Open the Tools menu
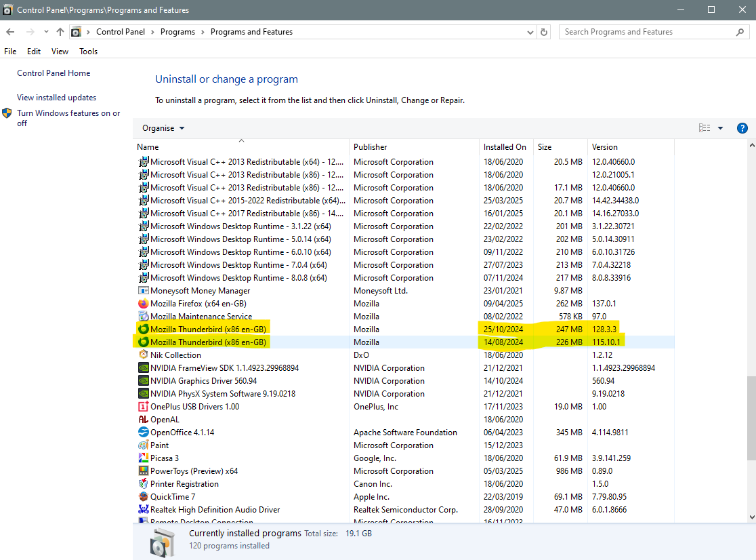This screenshot has height=560, width=756. 88,52
